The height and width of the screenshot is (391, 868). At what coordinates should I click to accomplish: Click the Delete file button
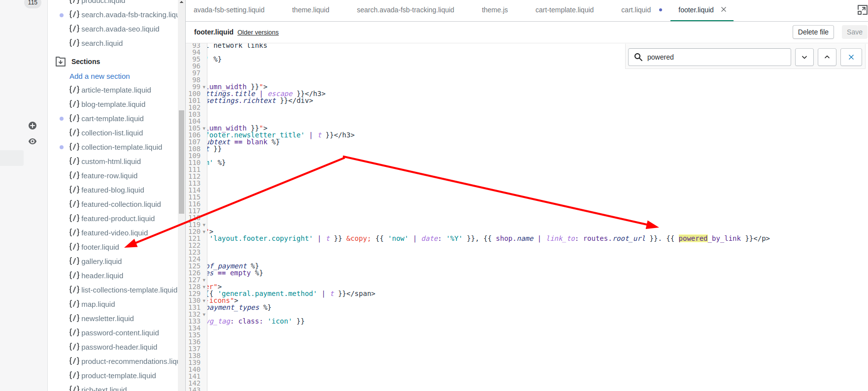point(813,32)
